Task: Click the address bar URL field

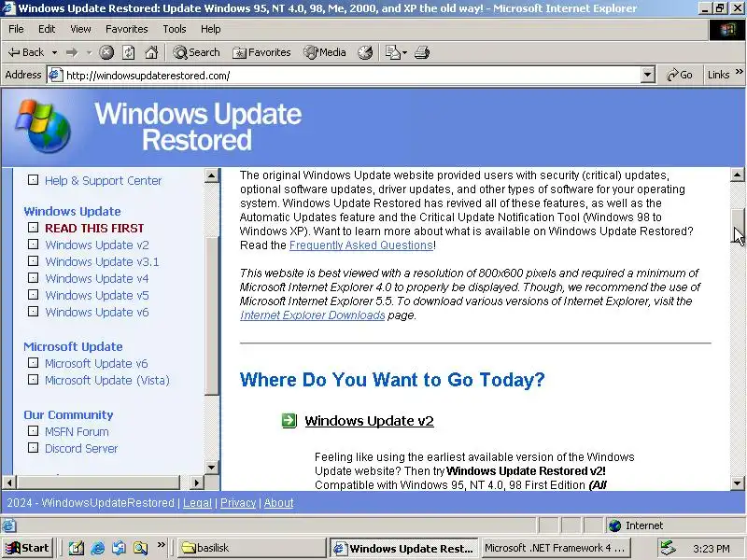Action: pos(353,76)
